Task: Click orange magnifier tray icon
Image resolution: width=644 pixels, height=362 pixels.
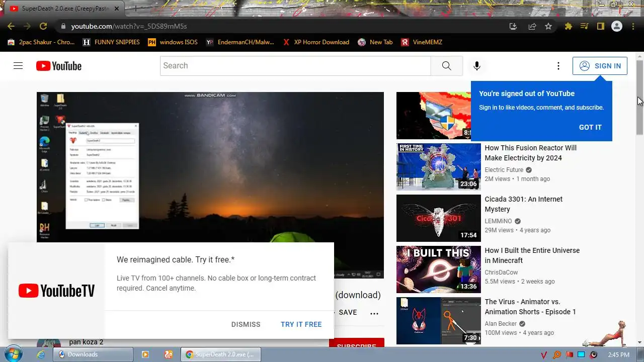Action: click(x=556, y=355)
